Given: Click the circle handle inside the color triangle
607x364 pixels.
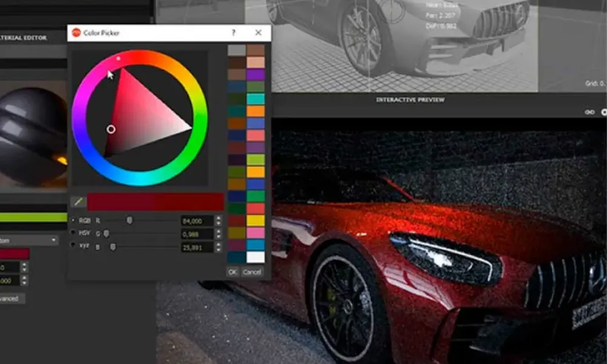Looking at the screenshot, I should [110, 129].
